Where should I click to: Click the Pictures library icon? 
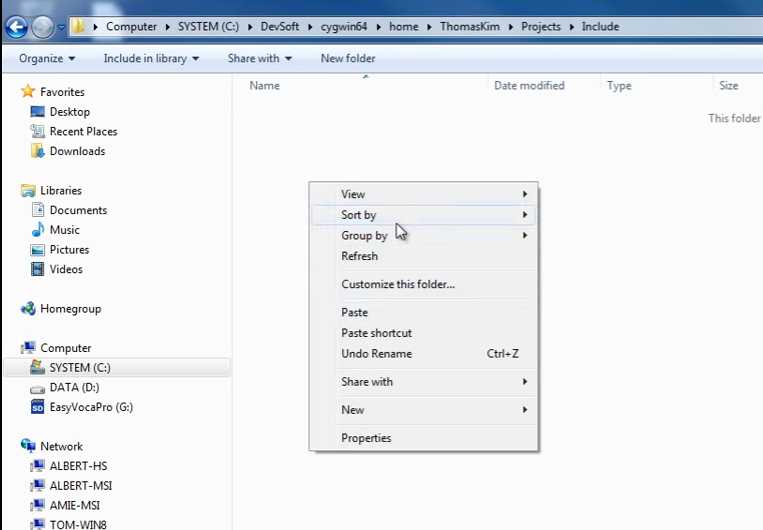[37, 250]
